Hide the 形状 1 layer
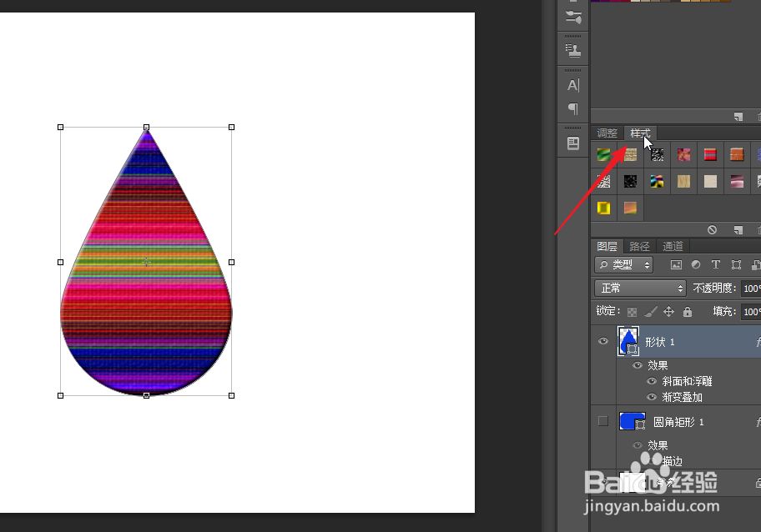 tap(603, 341)
